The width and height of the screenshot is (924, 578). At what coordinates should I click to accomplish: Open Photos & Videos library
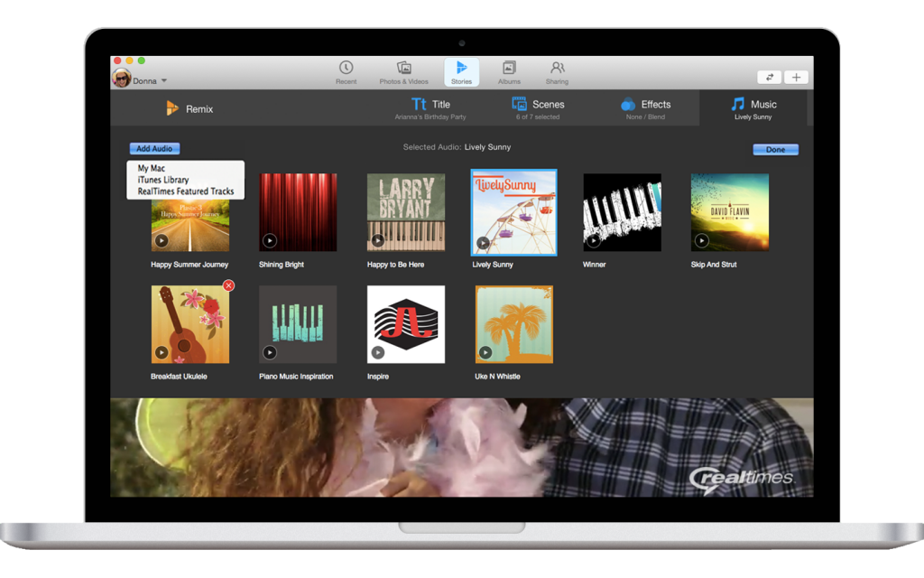tap(403, 69)
